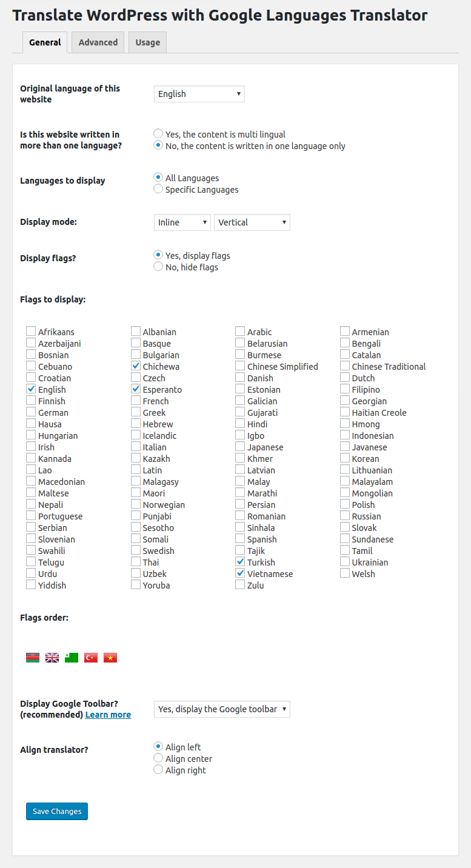This screenshot has width=471, height=868.
Task: Check the Afrikaans flag checkbox
Action: click(x=31, y=332)
